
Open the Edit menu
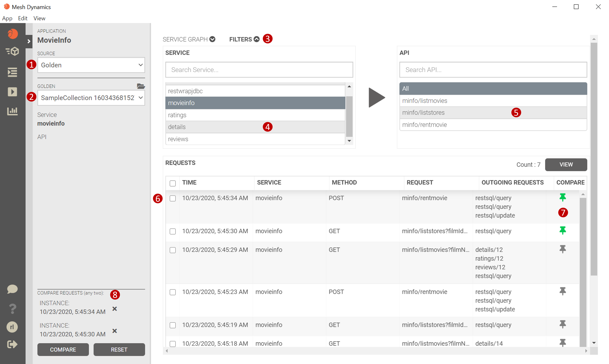click(x=23, y=18)
